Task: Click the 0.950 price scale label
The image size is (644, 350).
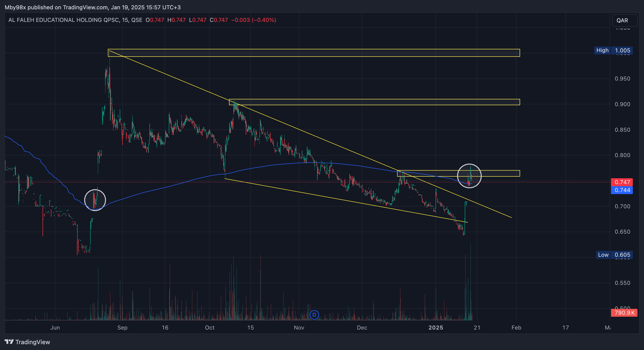Action: click(622, 79)
